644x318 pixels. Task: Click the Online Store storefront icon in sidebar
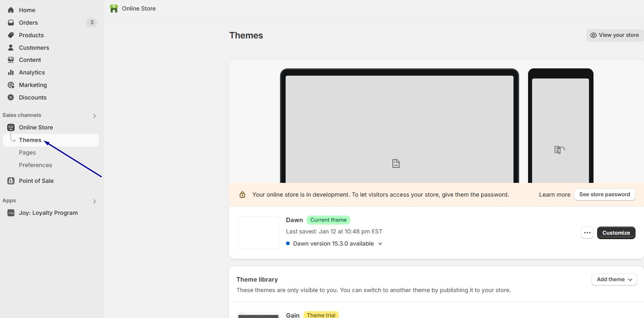click(x=11, y=127)
